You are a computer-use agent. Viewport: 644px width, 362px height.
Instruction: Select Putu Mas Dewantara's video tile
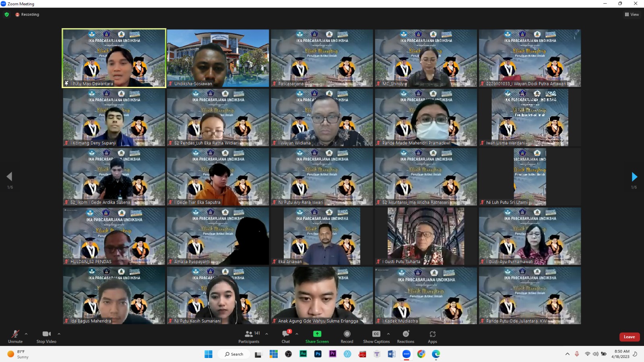114,58
